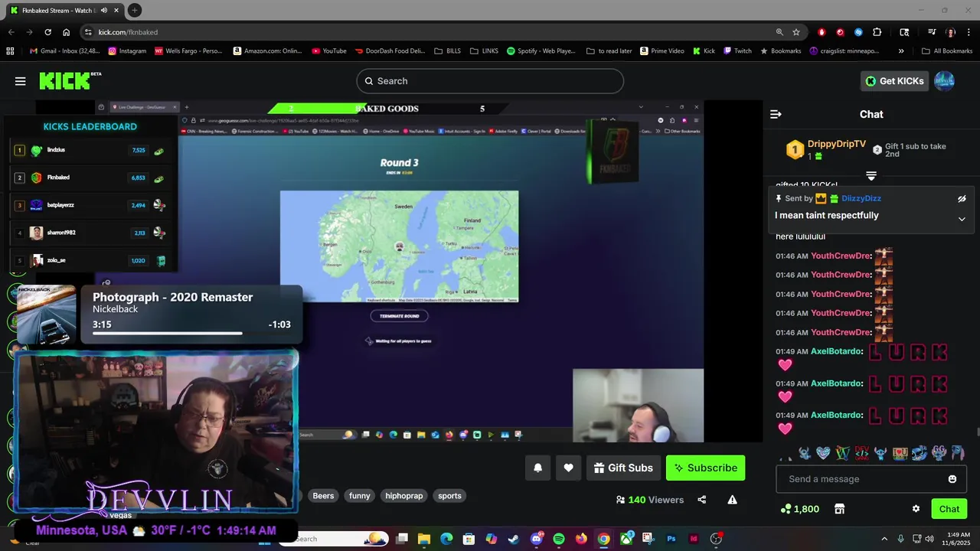Open Chrome extensions puzzle icon
The image size is (980, 551).
coord(877,32)
